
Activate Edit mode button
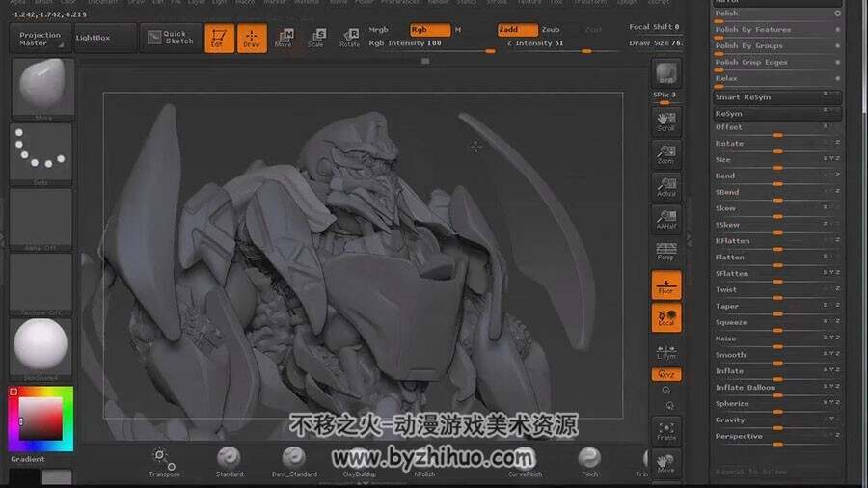(x=219, y=39)
